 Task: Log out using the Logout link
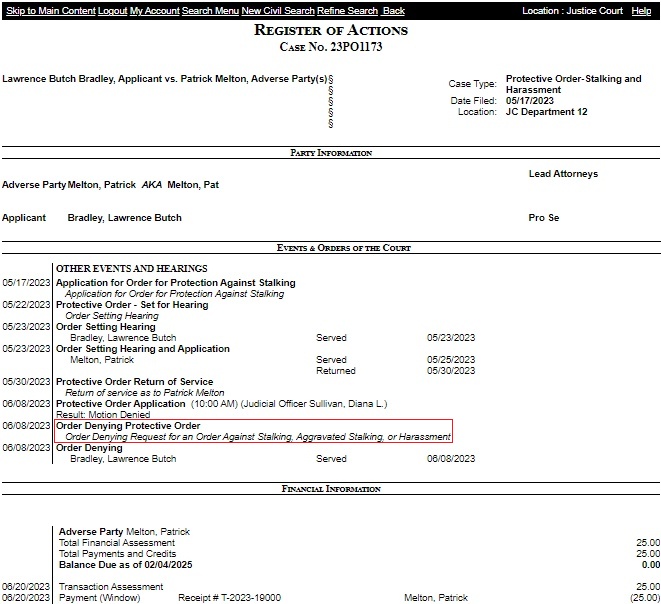tap(113, 11)
